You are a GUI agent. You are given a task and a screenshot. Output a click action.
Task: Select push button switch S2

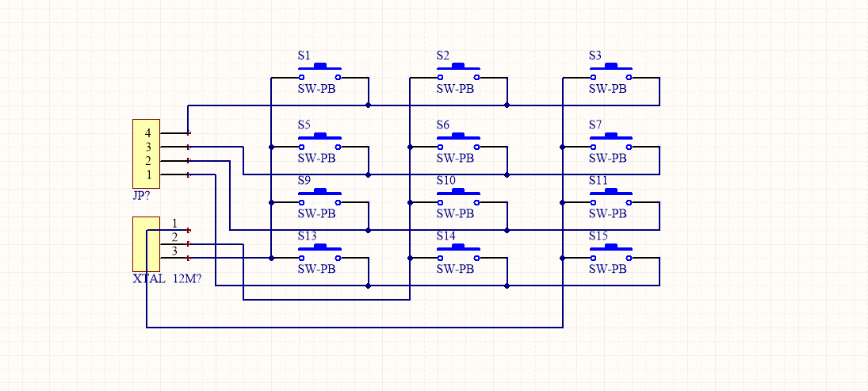click(458, 72)
